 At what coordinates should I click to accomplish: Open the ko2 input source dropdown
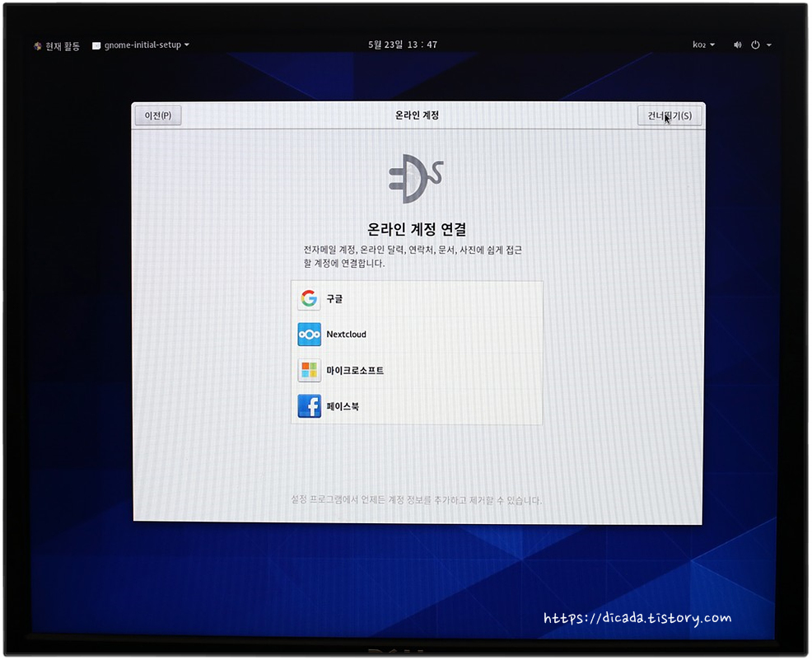tap(703, 44)
